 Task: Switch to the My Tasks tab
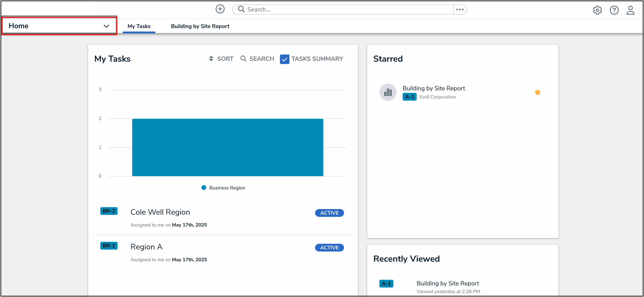[x=139, y=26]
